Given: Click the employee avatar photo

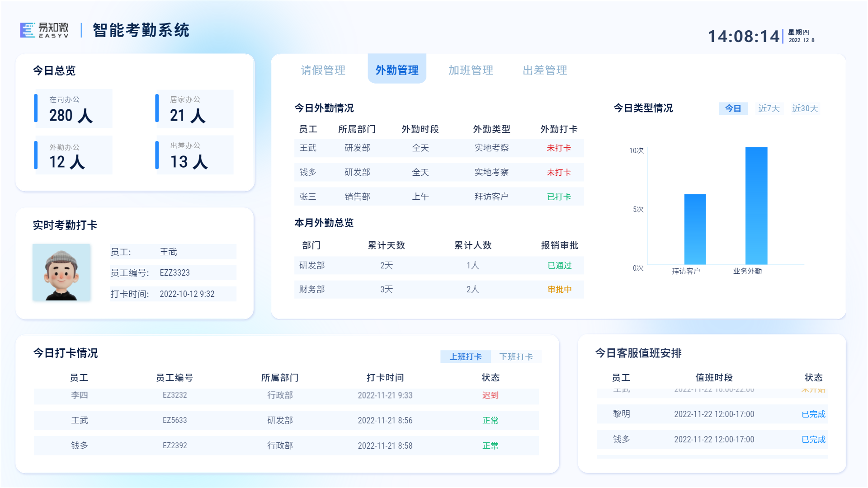Looking at the screenshot, I should click(61, 272).
